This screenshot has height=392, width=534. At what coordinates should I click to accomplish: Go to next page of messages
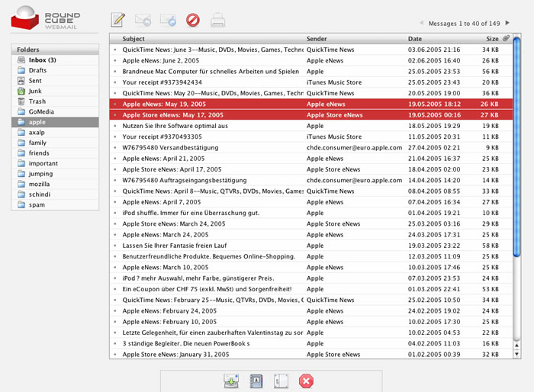[507, 23]
